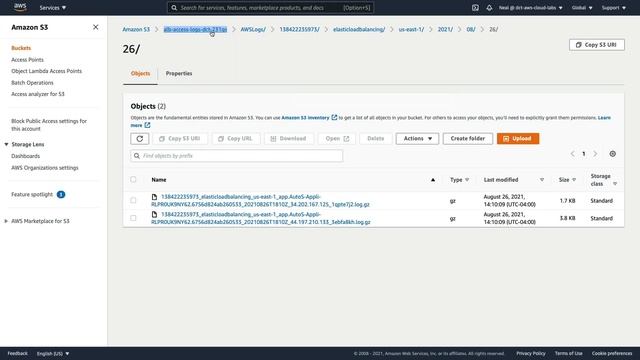This screenshot has height=360, width=640.
Task: Open the account name dropdown
Action: [531, 8]
